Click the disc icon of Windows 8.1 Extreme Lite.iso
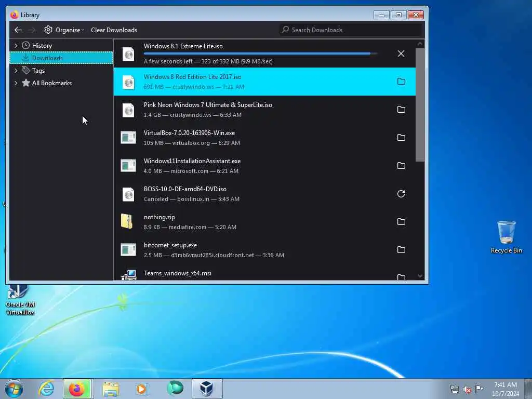Viewport: 532px width, 399px height. 128,54
